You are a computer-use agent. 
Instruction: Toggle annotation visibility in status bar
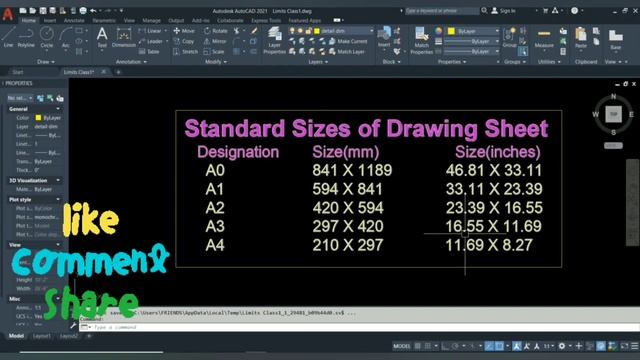517,346
